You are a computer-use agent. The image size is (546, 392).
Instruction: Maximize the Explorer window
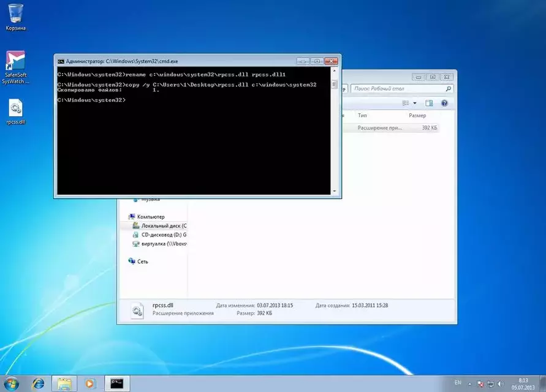(433, 77)
